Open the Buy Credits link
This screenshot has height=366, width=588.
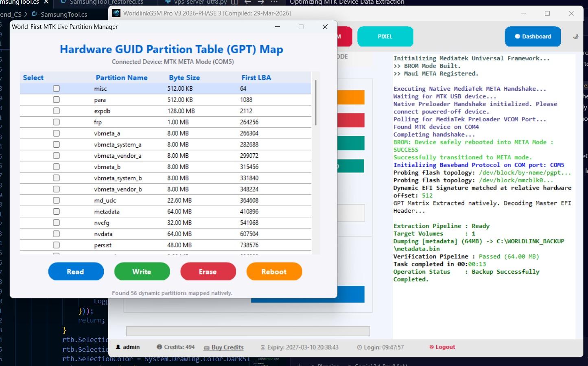(227, 347)
